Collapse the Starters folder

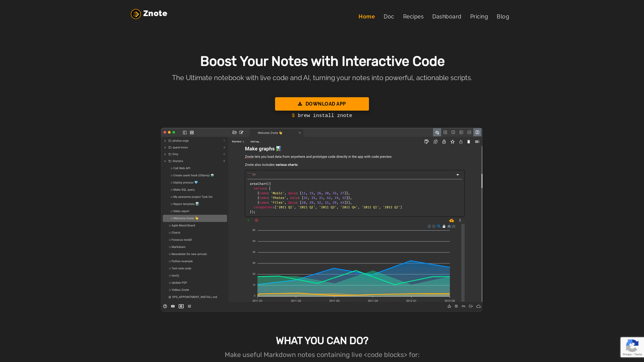point(165,161)
